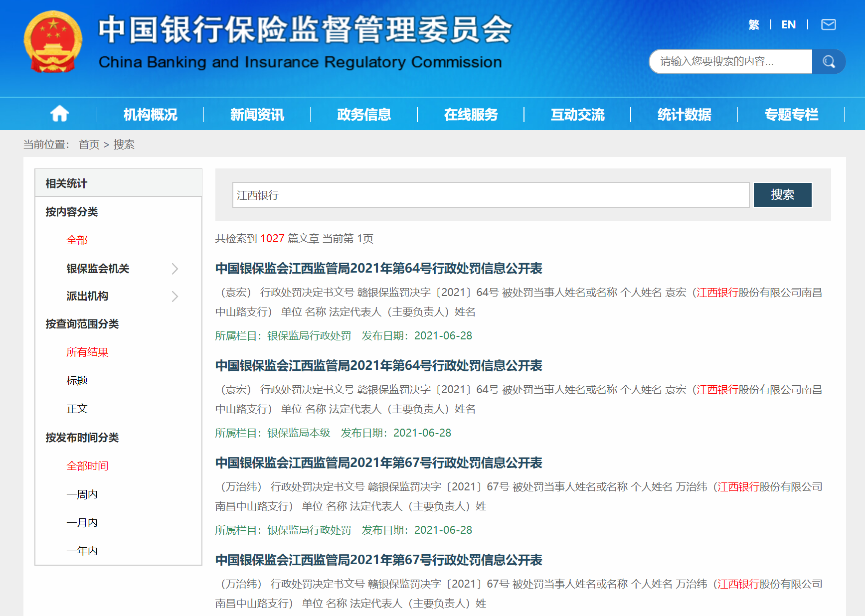Open the 政务信息 menu
The width and height of the screenshot is (865, 616).
tap(364, 115)
